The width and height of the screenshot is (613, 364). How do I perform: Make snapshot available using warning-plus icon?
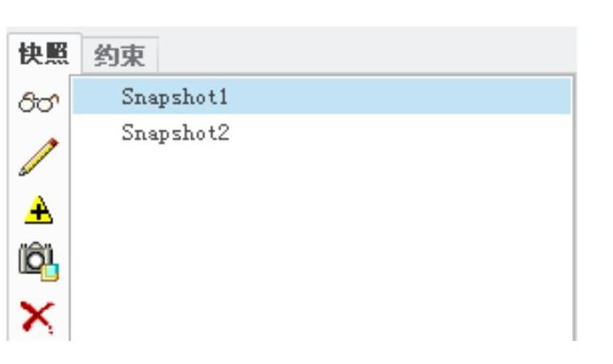pos(38,210)
